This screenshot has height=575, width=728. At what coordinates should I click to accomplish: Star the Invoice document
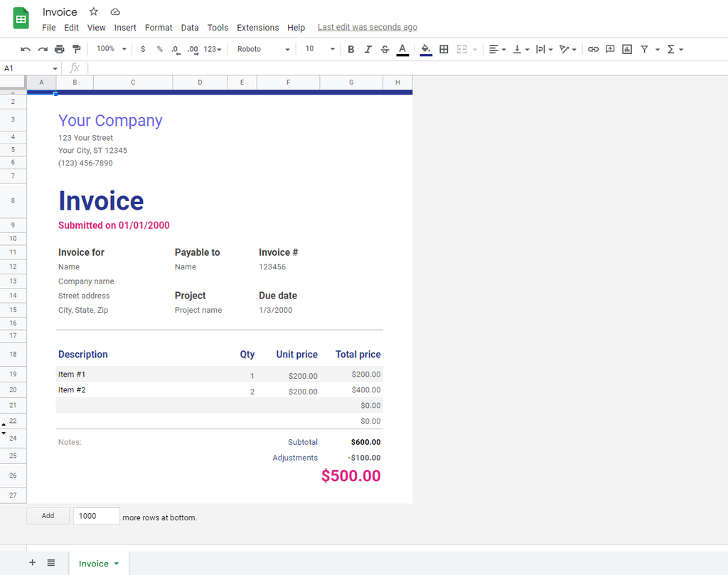coord(93,11)
